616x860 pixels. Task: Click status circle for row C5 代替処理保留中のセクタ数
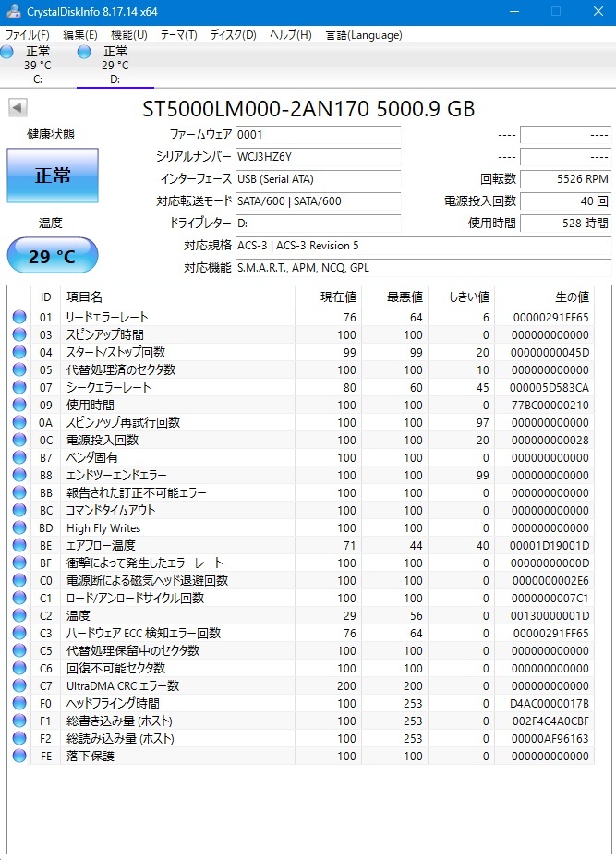(x=19, y=650)
